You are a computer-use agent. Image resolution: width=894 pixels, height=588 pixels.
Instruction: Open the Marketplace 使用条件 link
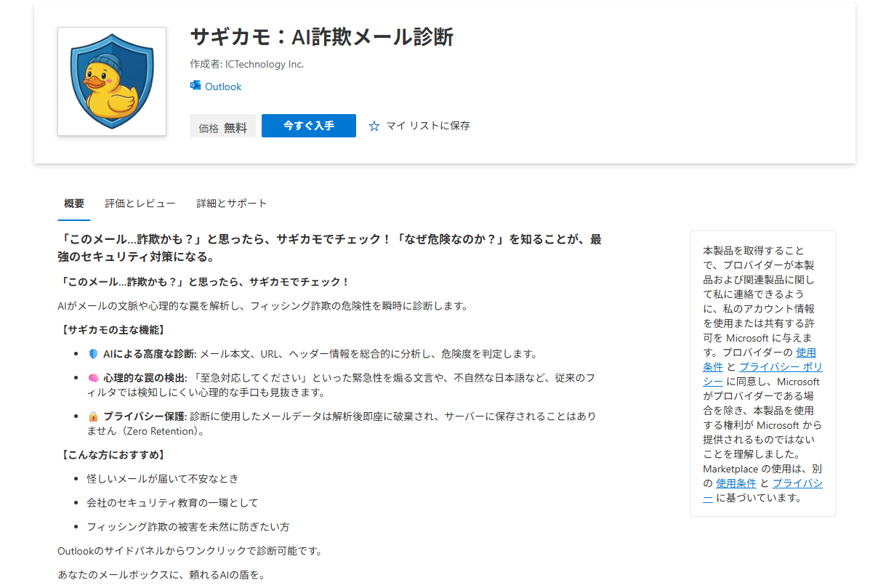tap(736, 483)
